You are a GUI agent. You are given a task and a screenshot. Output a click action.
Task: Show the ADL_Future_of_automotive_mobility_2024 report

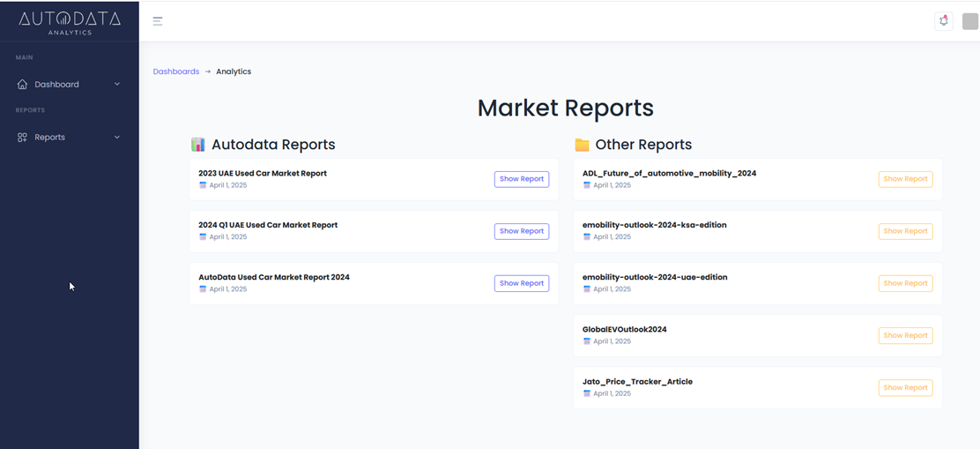tap(905, 179)
